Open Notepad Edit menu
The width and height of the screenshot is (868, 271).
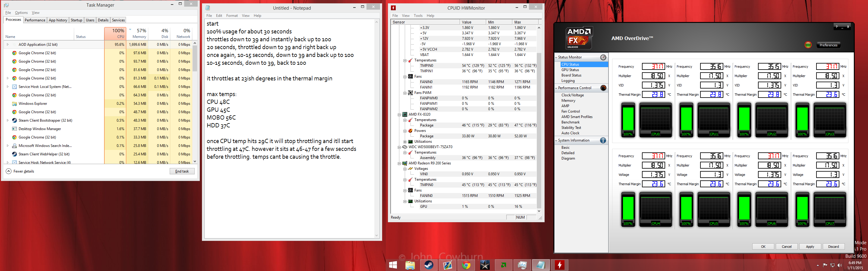pyautogui.click(x=219, y=15)
